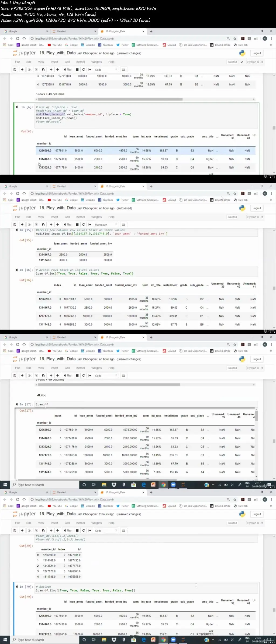Click the Python logo in the In [17] frame
The height and width of the screenshot is (644, 276).
(x=242, y=359)
